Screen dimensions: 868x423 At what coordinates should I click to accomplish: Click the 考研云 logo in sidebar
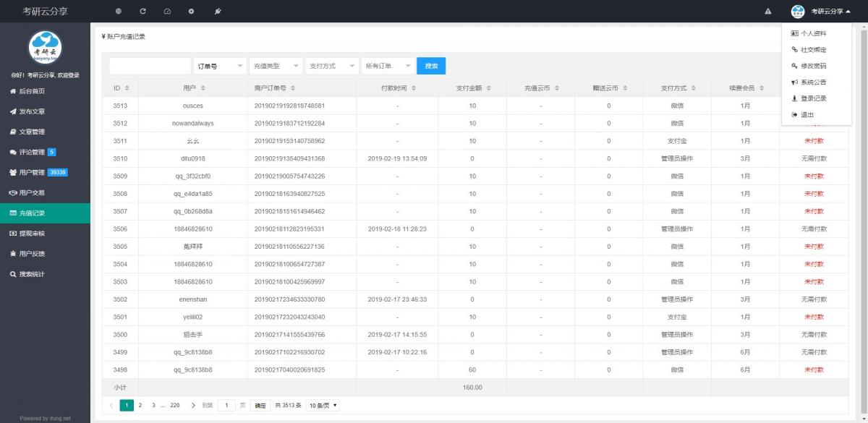point(45,48)
